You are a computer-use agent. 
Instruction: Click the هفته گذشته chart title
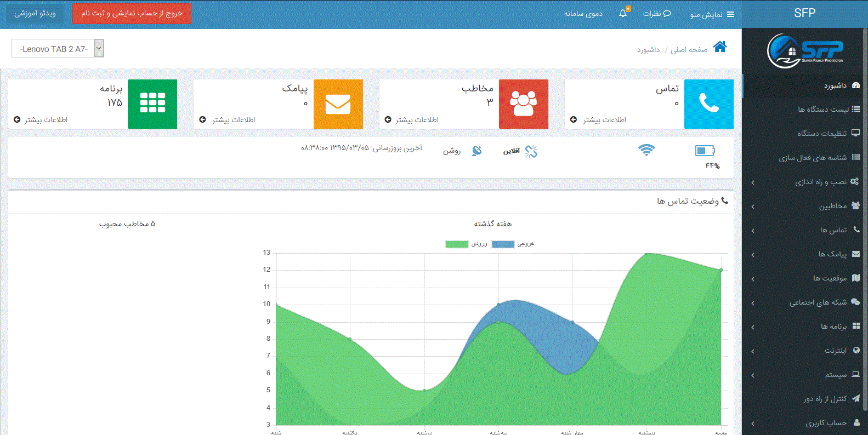point(492,224)
